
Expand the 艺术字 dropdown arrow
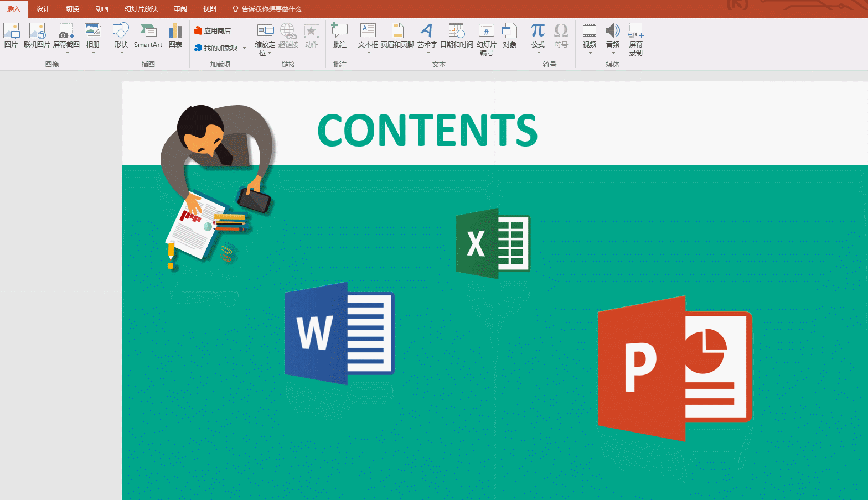pyautogui.click(x=428, y=53)
